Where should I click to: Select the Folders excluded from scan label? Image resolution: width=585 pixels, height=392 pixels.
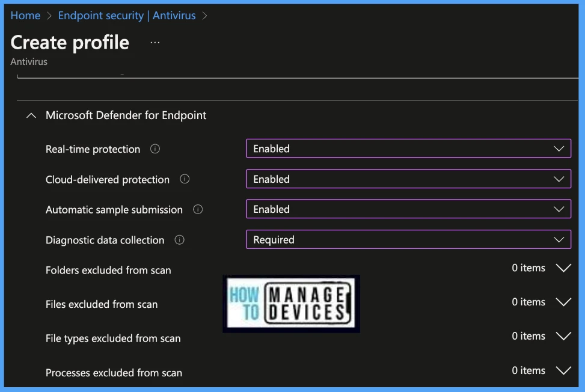pos(108,270)
